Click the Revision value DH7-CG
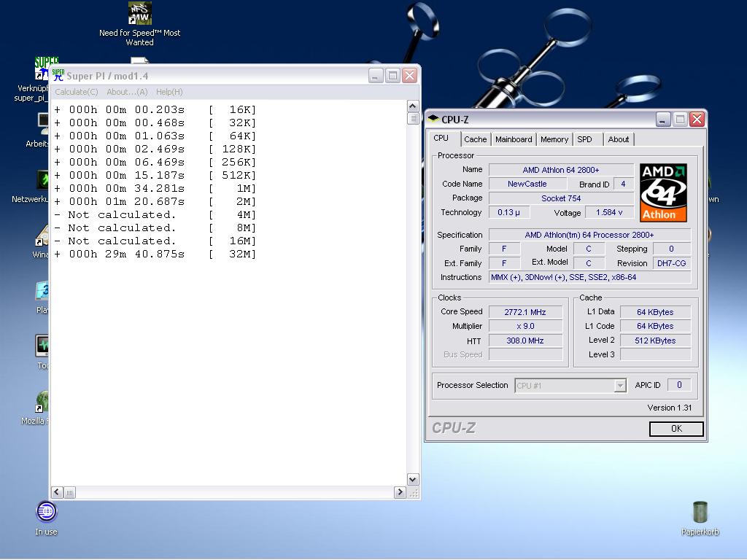 tap(671, 263)
